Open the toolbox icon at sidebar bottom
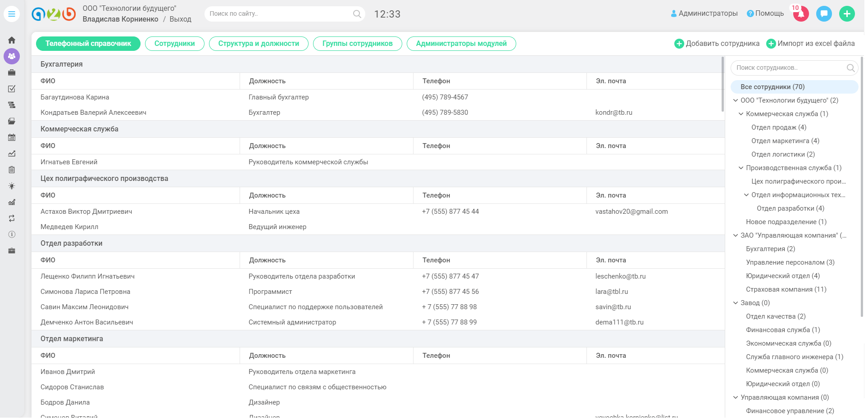Screen dimensions: 868x419 [12, 251]
